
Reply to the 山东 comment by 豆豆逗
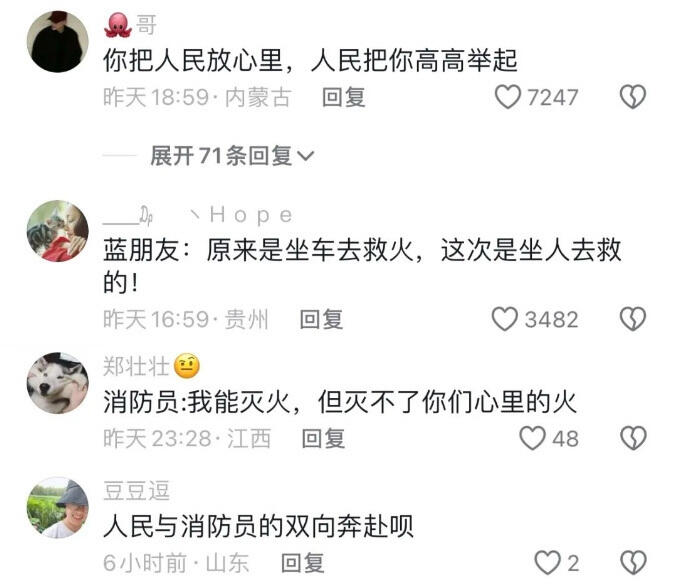tap(303, 563)
